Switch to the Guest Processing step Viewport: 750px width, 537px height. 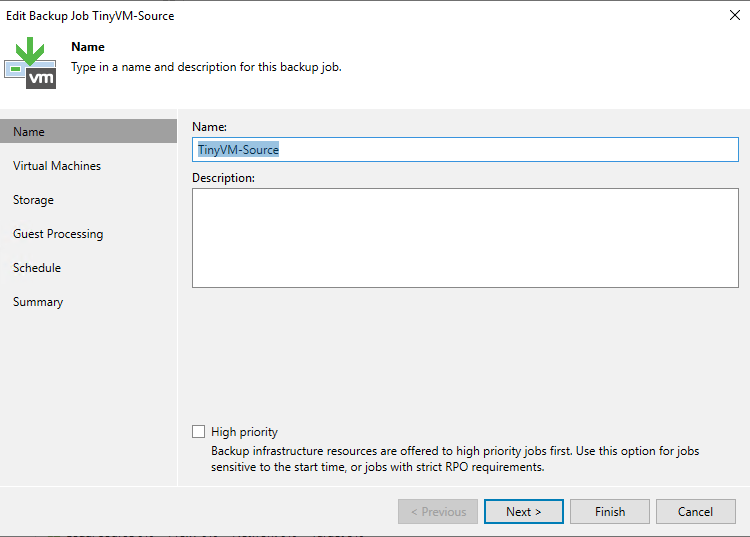tap(58, 234)
